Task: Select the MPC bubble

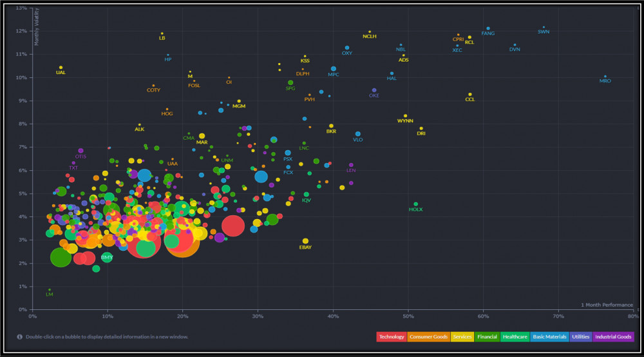Action: [x=334, y=69]
